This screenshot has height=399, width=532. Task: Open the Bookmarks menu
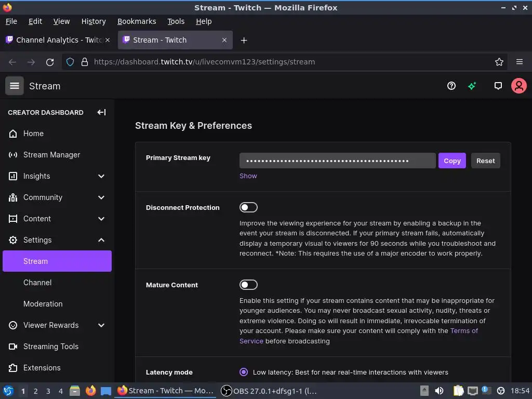click(x=137, y=21)
